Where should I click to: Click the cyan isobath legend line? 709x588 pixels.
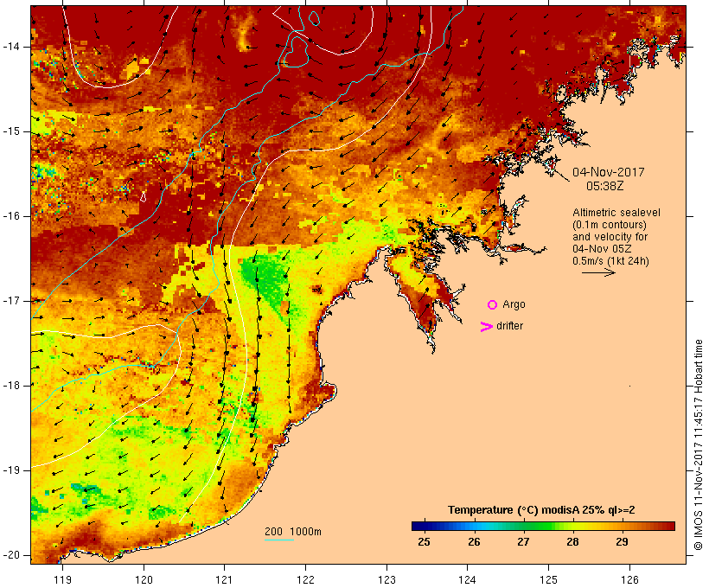tap(279, 540)
